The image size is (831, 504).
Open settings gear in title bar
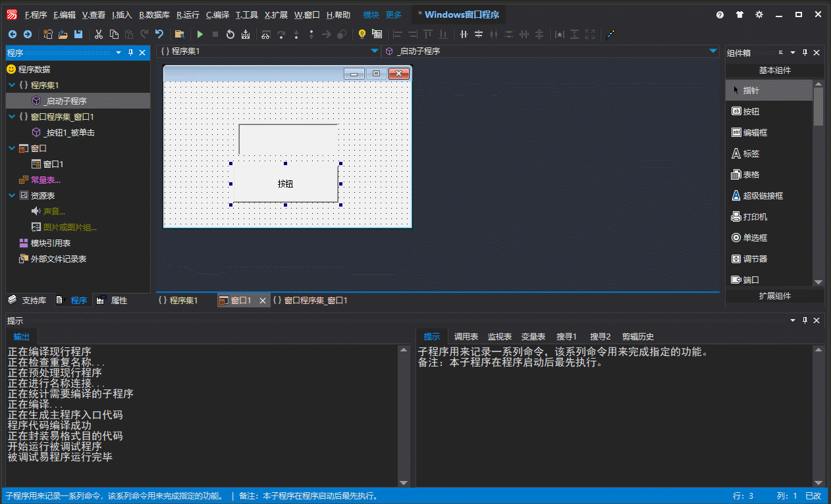pos(759,14)
